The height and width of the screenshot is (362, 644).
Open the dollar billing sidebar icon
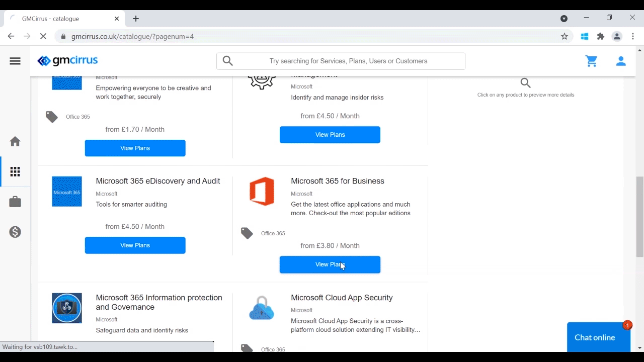click(15, 232)
